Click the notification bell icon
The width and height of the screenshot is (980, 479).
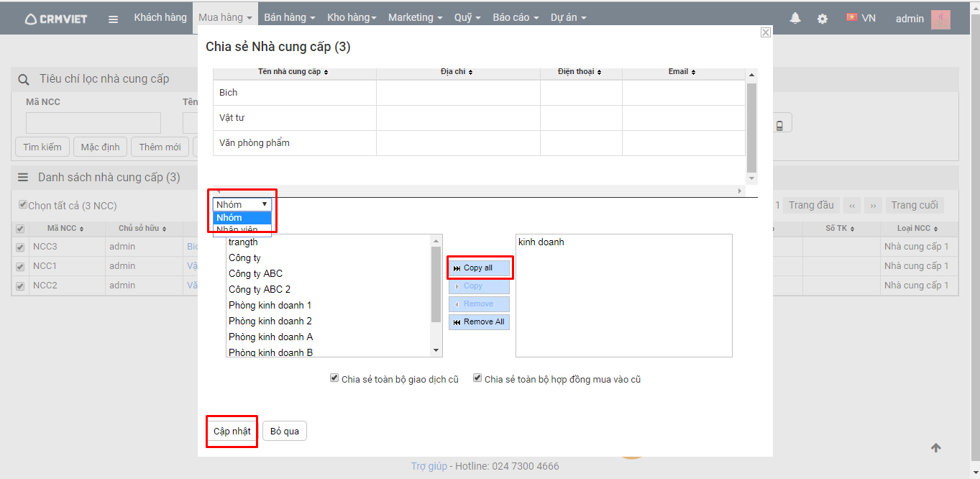pyautogui.click(x=795, y=19)
